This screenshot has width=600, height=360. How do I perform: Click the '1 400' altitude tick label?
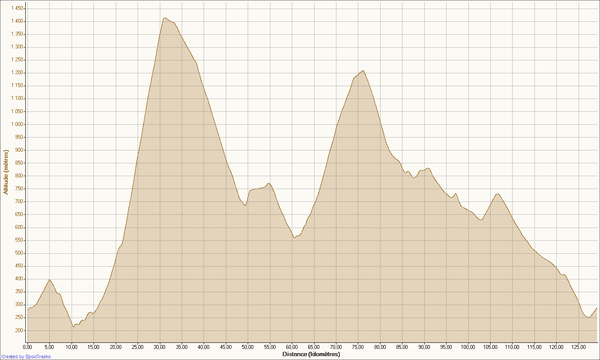pyautogui.click(x=17, y=21)
